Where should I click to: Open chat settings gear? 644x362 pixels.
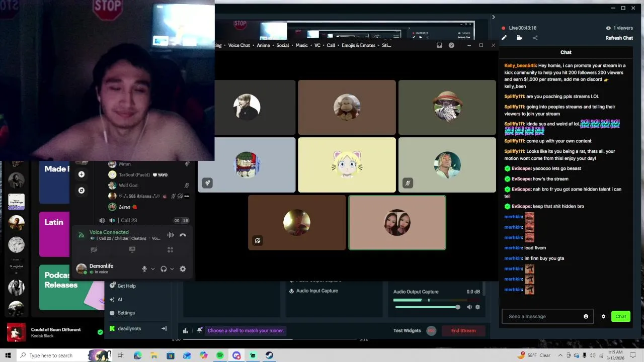[603, 316]
